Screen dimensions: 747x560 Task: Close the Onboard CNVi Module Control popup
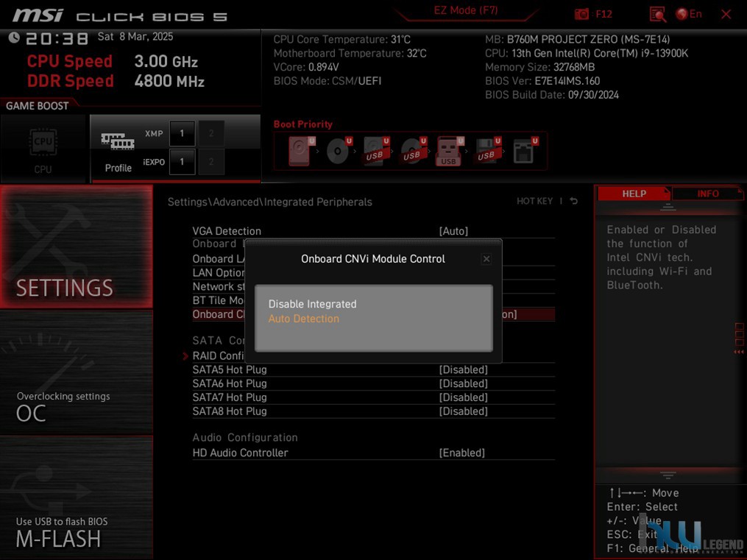[x=486, y=258]
